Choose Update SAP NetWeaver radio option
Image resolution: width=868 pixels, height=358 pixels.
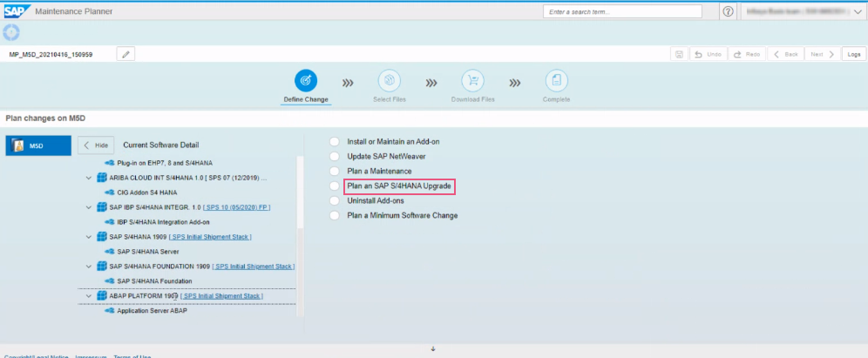[x=335, y=157]
